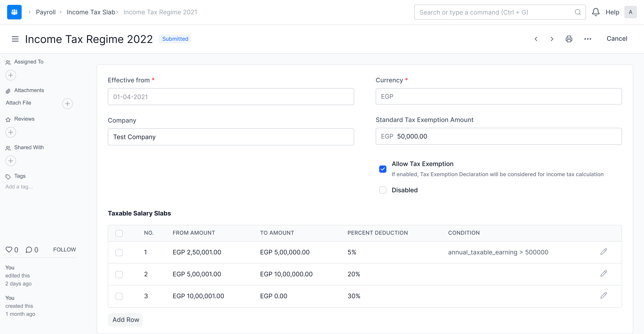Screen dimensions: 644x334
Task: Uncheck the Allow Tax Exemption checkbox
Action: (382, 169)
